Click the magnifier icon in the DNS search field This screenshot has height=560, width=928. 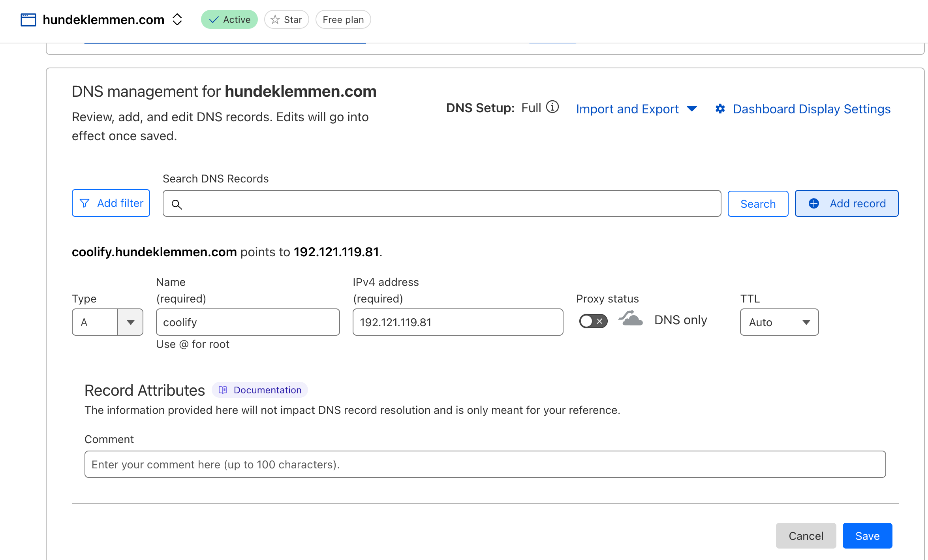(x=177, y=204)
